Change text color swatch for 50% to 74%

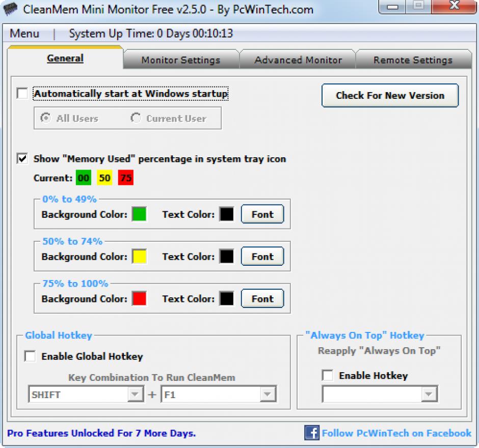click(227, 256)
